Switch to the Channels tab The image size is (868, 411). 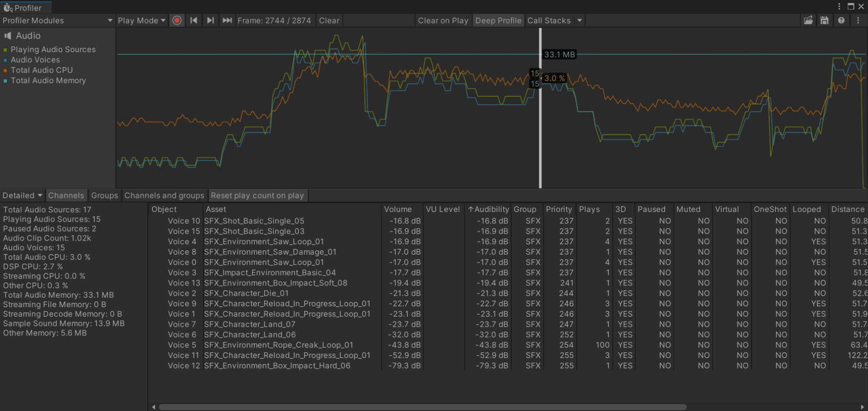click(x=66, y=196)
